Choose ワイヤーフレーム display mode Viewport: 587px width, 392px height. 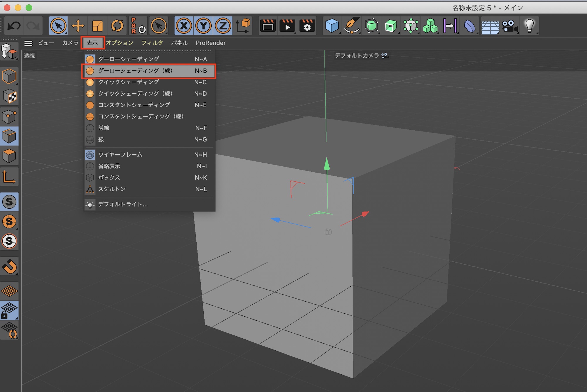point(120,155)
